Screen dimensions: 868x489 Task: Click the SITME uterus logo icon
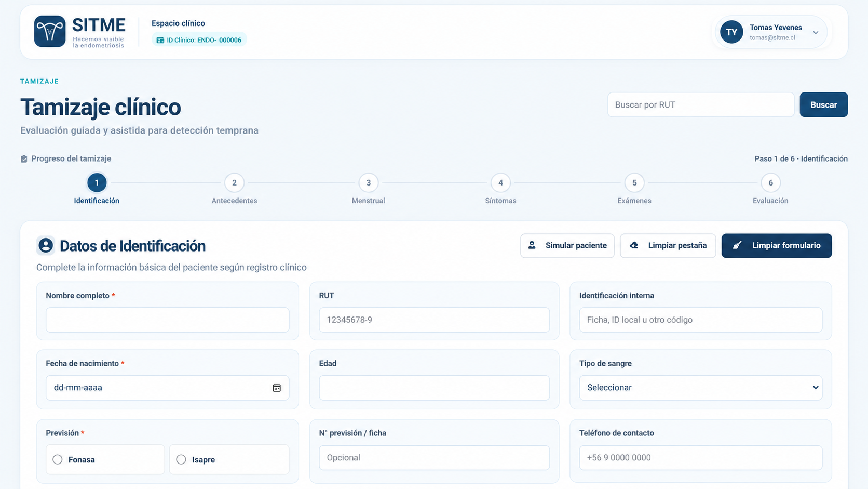click(x=50, y=32)
